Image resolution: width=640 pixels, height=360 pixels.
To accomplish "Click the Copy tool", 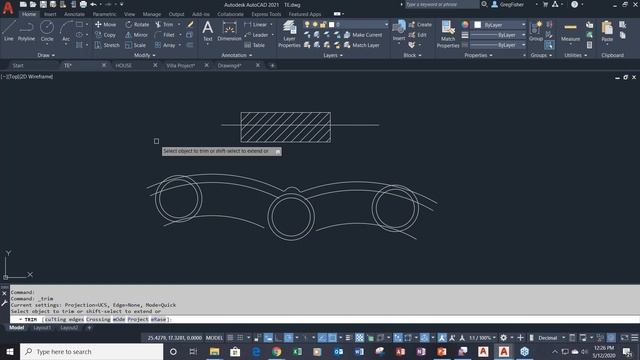I will point(106,35).
